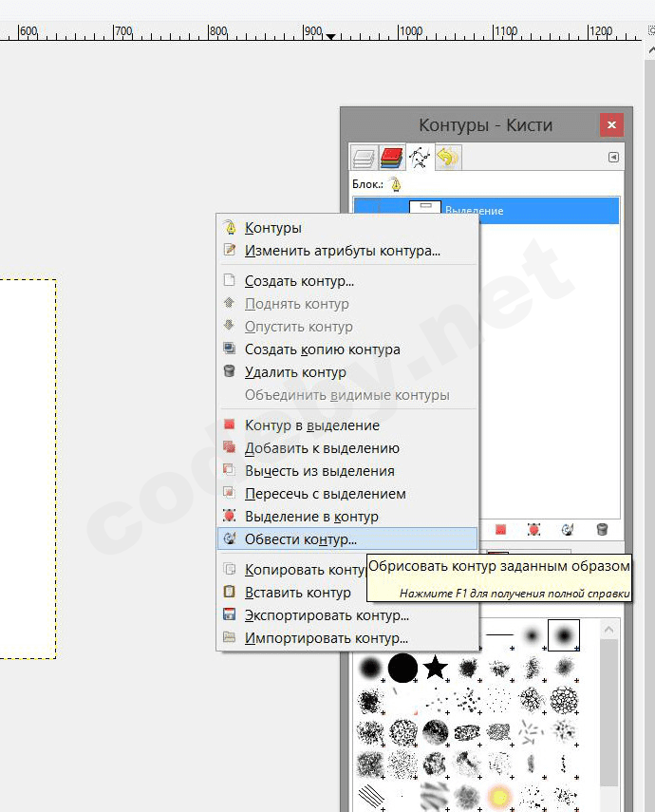Screen dimensions: 655x812
Task: Choose Изменить атрибуты контура from the menu
Action: 346,251
